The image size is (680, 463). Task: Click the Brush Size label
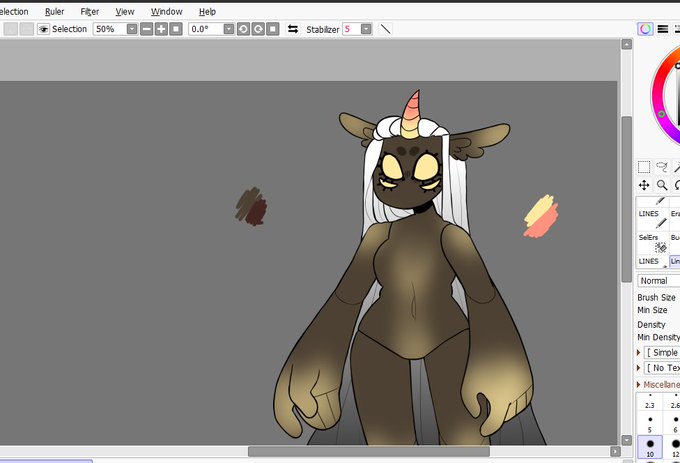(x=656, y=297)
